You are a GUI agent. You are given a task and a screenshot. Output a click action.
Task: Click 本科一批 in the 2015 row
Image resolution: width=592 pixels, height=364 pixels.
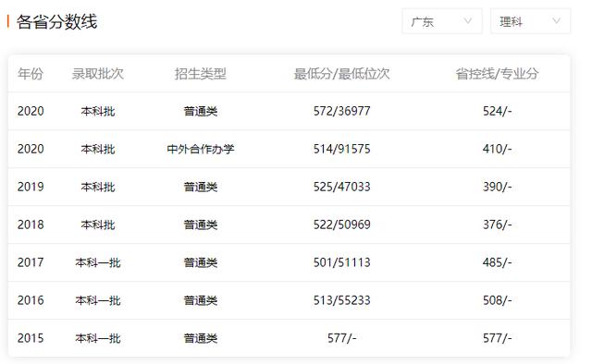98,338
